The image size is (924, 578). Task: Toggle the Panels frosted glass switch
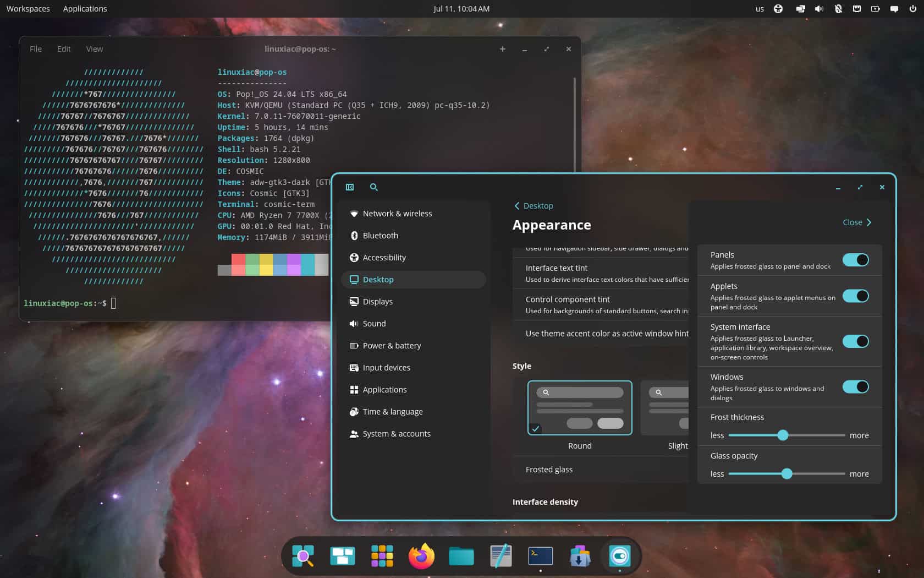point(856,260)
